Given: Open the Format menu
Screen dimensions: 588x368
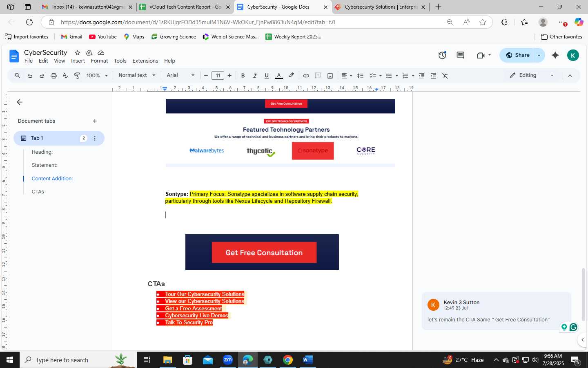Looking at the screenshot, I should point(99,61).
